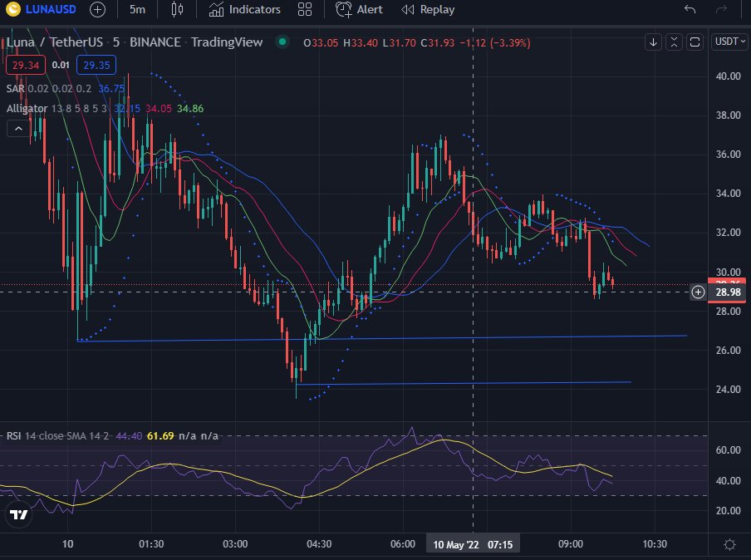The image size is (751, 560).
Task: Maximize the chart pane
Action: 695,42
